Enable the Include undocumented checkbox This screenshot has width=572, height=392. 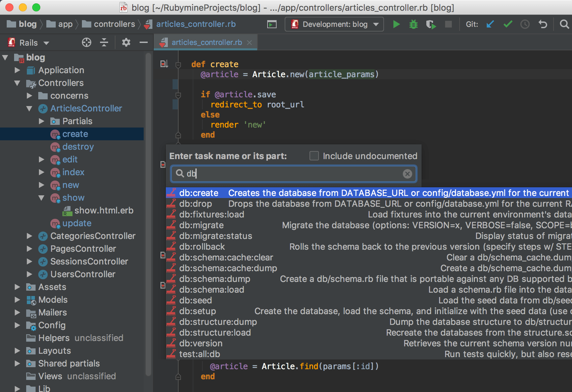[x=314, y=156]
